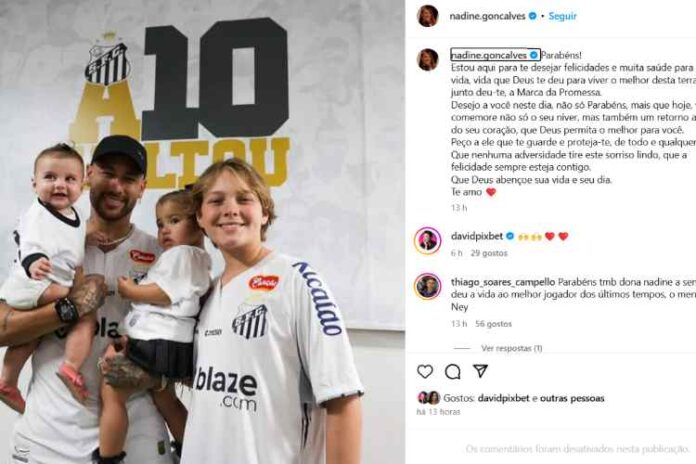View 56 gostos on thiago's comment
The image size is (696, 464).
(x=493, y=324)
